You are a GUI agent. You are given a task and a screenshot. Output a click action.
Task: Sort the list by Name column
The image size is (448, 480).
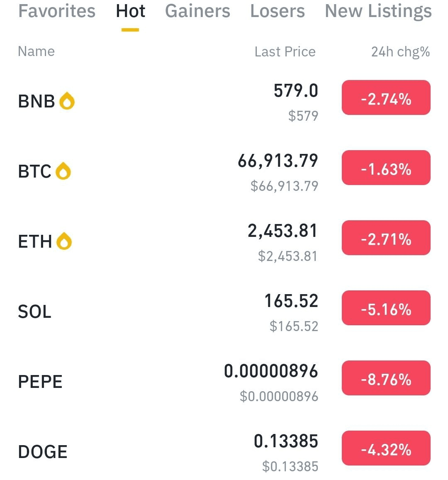(x=37, y=51)
